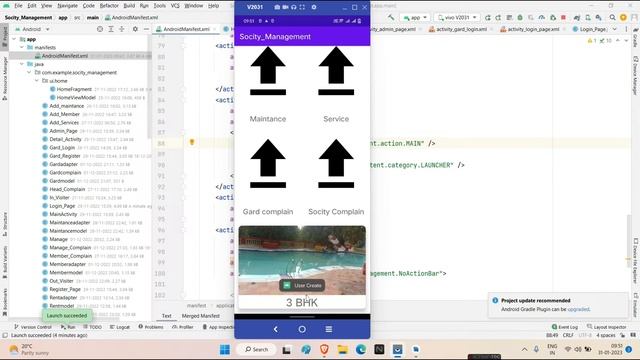The height and width of the screenshot is (360, 640).
Task: Click the Debug app bug icon
Action: pos(520,18)
